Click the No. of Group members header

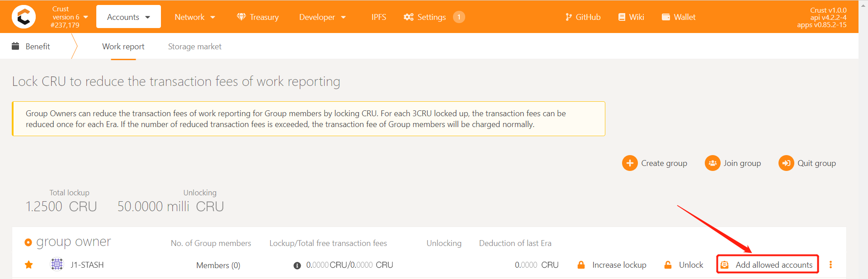click(x=211, y=243)
